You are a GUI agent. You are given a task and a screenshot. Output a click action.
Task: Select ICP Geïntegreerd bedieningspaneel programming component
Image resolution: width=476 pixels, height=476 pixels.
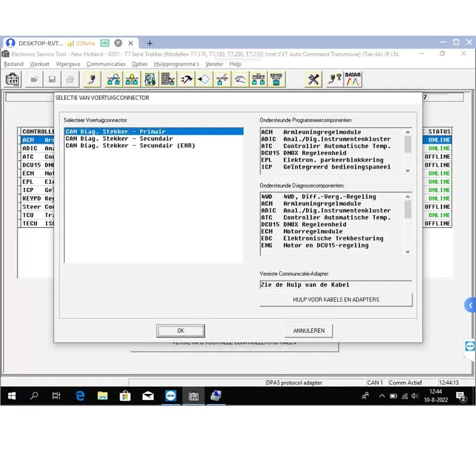[333, 167]
